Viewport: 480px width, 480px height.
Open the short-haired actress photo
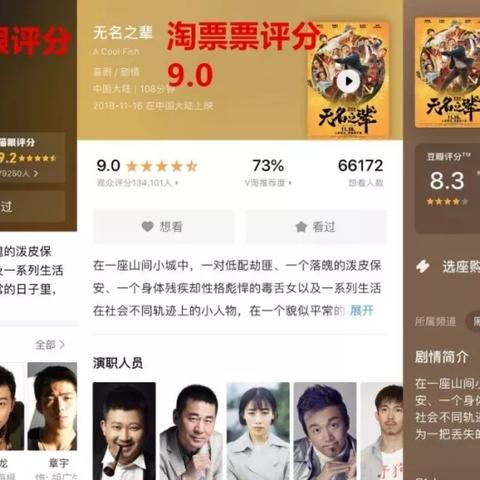point(258,431)
